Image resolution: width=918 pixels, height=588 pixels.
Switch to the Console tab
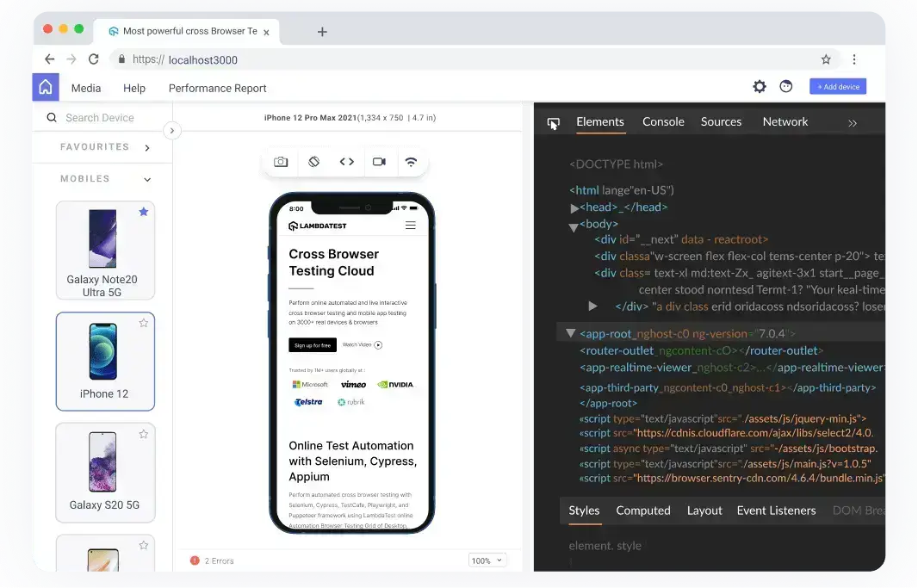click(x=663, y=122)
